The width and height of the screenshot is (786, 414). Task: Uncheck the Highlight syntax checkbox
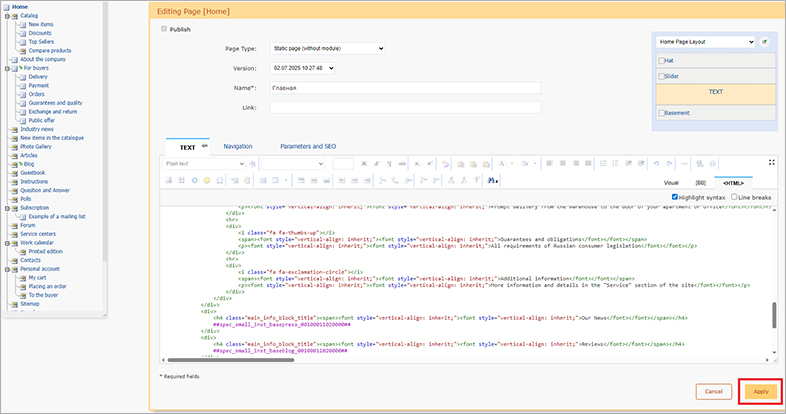point(674,197)
